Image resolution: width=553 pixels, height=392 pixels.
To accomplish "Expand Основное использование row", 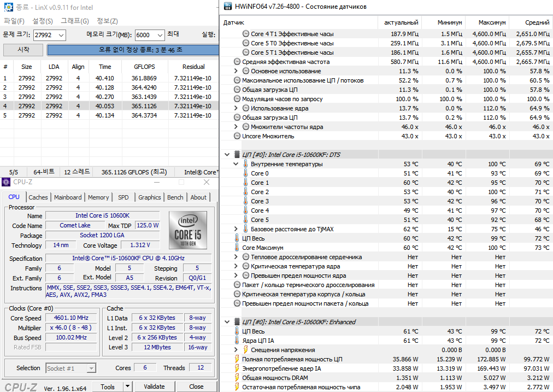I will point(236,71).
